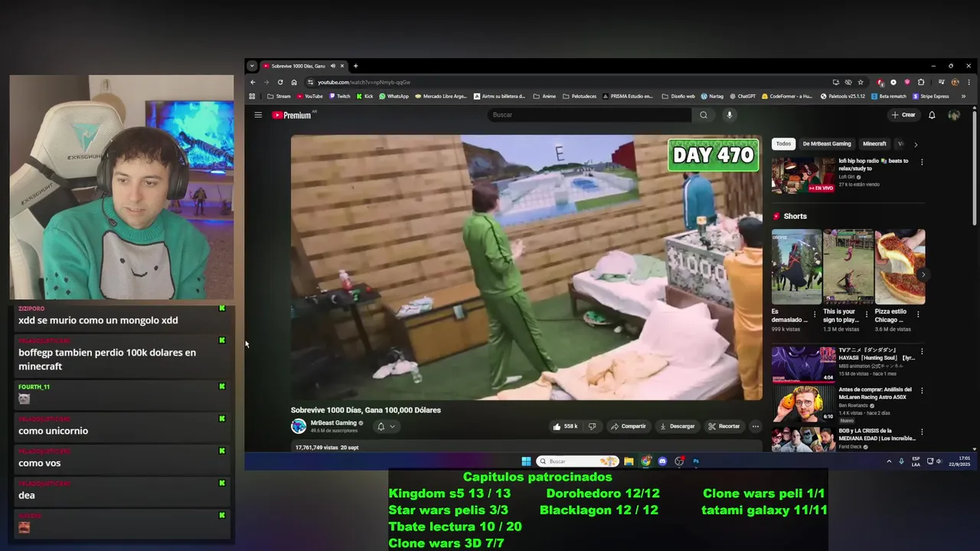The width and height of the screenshot is (980, 551).
Task: Click the Descargar button
Action: point(677,426)
